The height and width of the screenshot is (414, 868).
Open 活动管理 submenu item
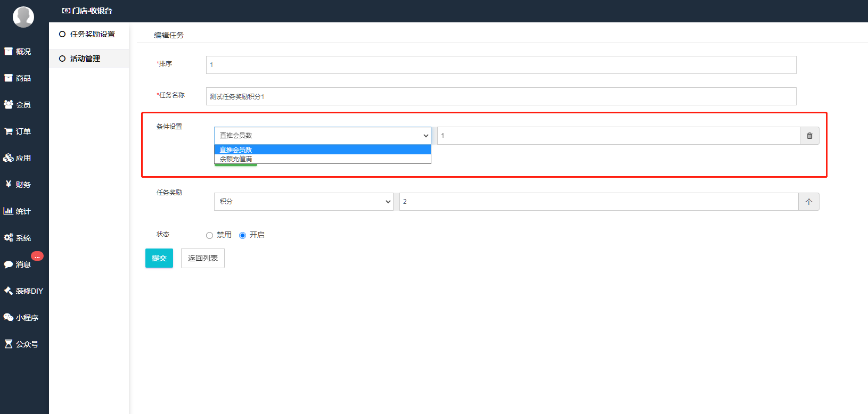point(85,59)
